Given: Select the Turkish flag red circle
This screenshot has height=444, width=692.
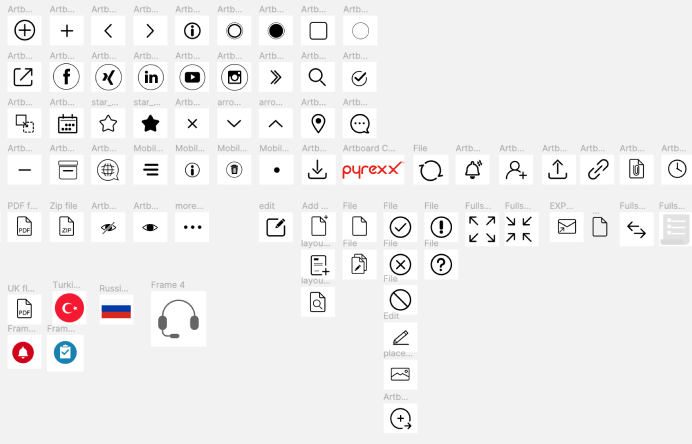Looking at the screenshot, I should 70,308.
